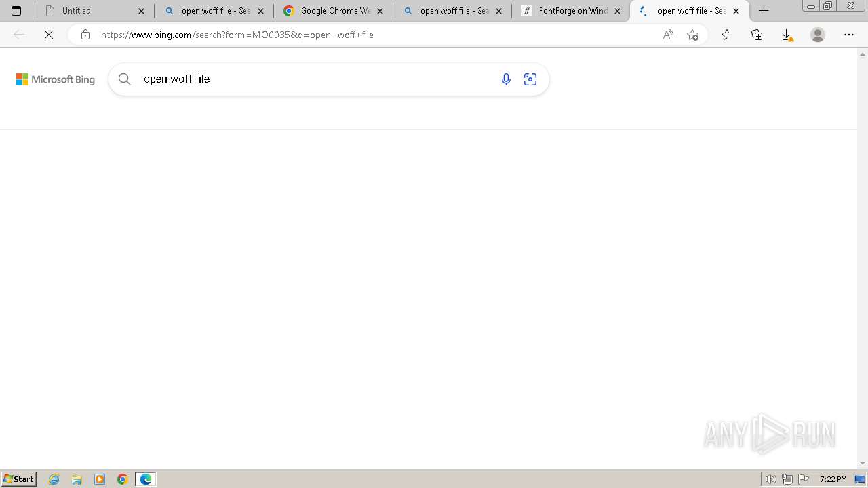The width and height of the screenshot is (868, 488).
Task: Switch to the first open woff file tab
Action: coord(214,11)
